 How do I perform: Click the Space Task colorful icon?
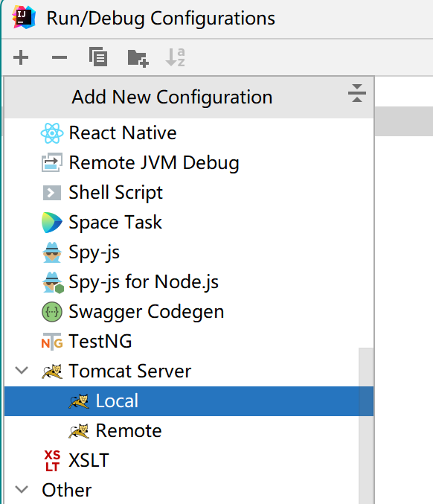point(52,223)
